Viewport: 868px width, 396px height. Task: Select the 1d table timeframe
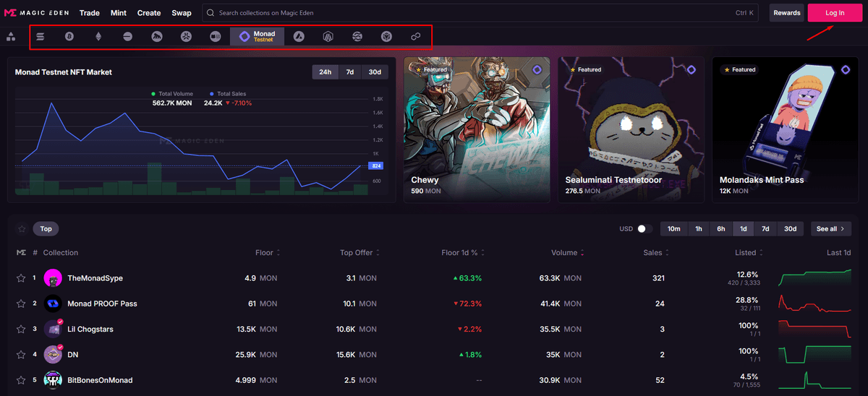click(744, 229)
